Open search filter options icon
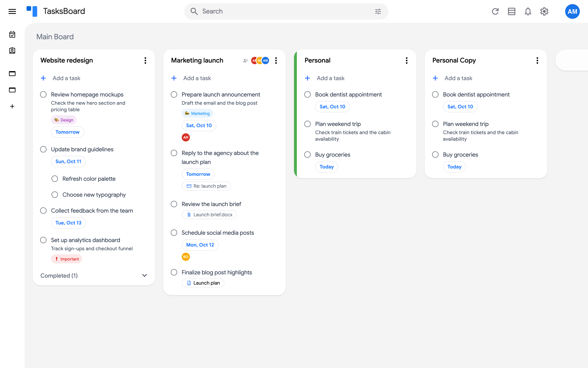 click(x=378, y=11)
